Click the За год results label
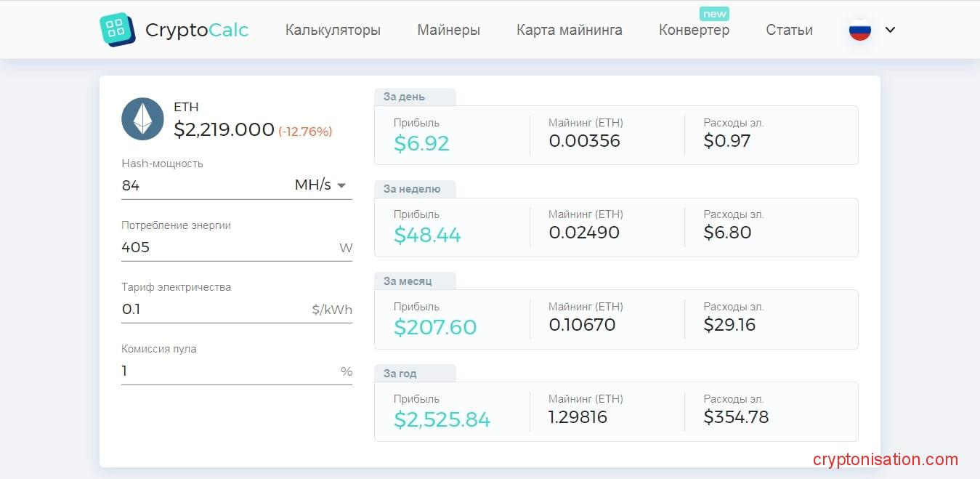The height and width of the screenshot is (479, 980). tap(400, 374)
